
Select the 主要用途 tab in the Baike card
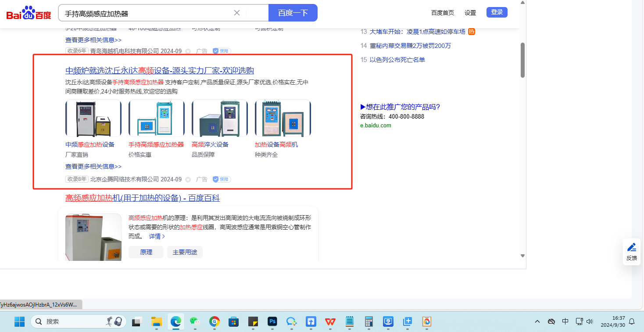coord(185,252)
